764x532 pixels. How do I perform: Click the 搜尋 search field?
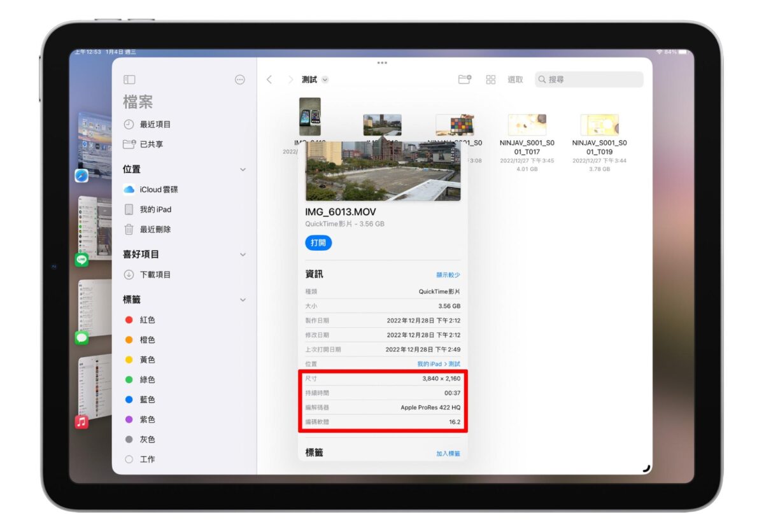(589, 80)
